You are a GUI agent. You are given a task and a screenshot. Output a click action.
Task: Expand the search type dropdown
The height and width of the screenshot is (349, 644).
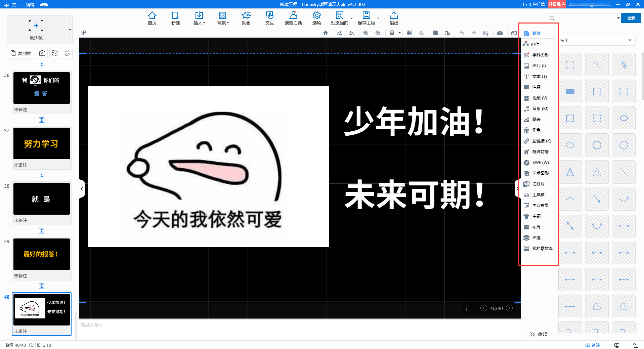pos(618,18)
